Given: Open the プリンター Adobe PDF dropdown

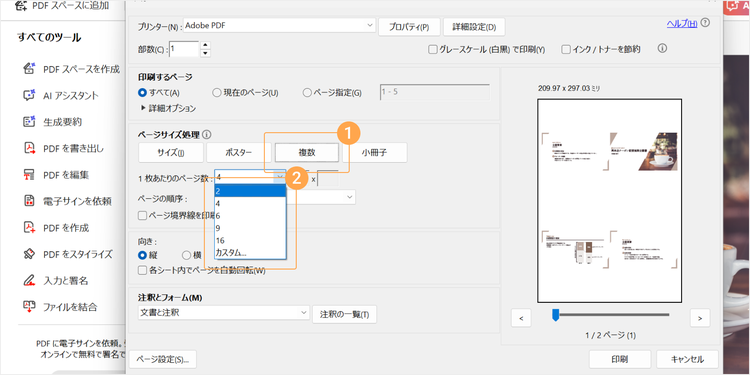Looking at the screenshot, I should [280, 26].
